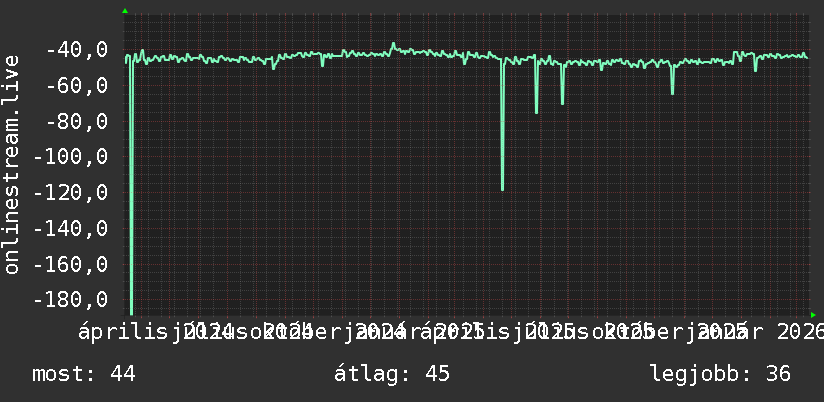Click the onlinestream.live vertical axis title
This screenshot has width=824, height=402.
tap(11, 164)
